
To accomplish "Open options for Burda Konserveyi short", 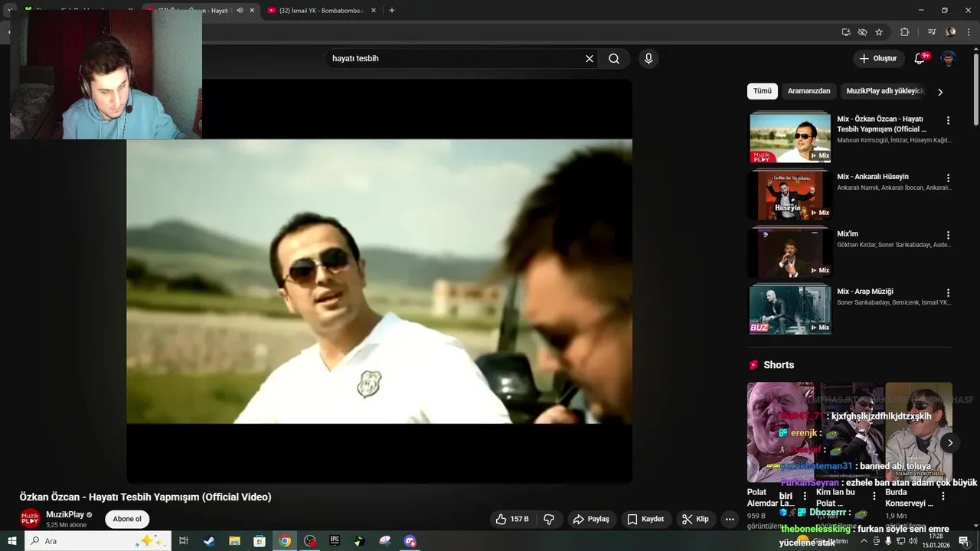I will pyautogui.click(x=943, y=497).
